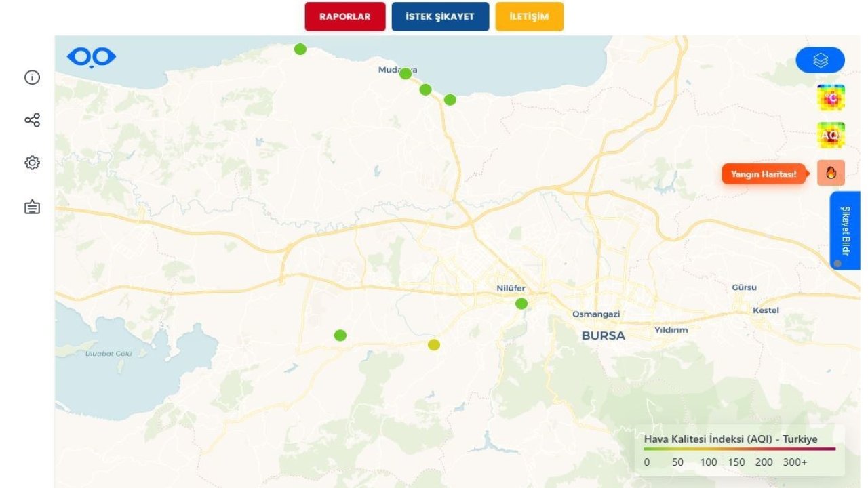Viewport: 868px width, 488px height.
Task: Toggle the fire layer via Yangın Haritası callout
Action: click(764, 174)
